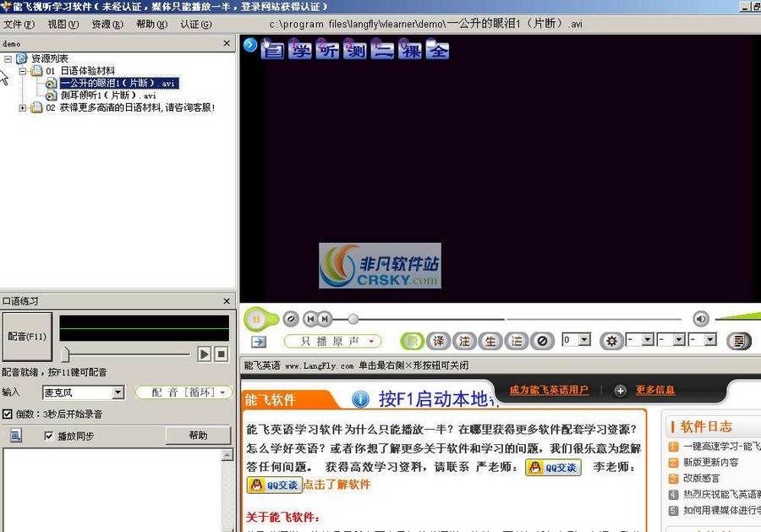
Task: Click the loop/repeat round icon beside the pause button
Action: click(x=291, y=319)
